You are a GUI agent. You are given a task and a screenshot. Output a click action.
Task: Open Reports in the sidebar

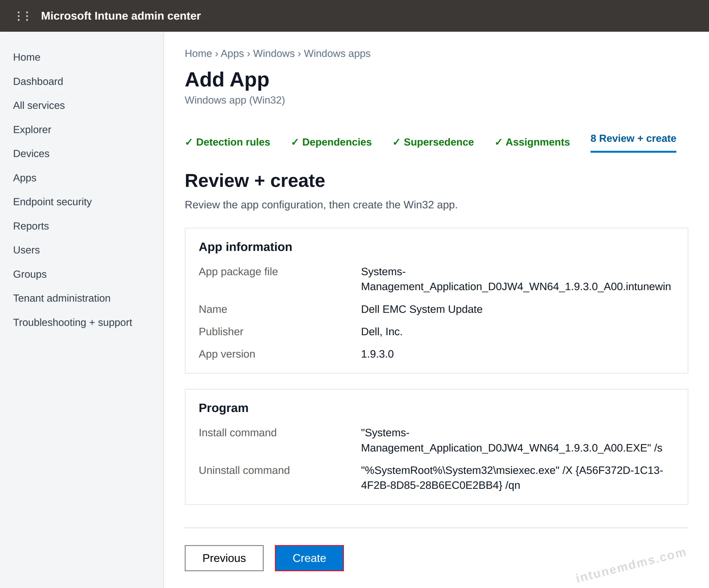[31, 226]
